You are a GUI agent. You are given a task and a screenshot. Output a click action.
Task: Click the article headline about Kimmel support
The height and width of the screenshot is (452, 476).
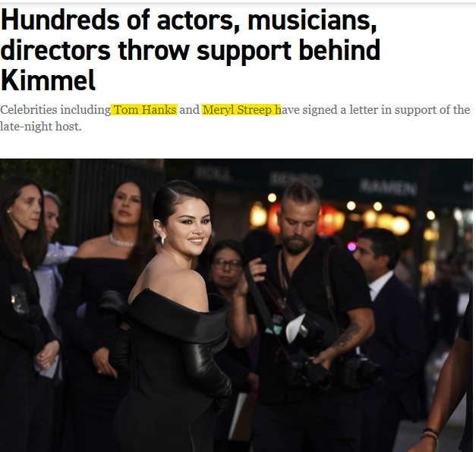point(190,50)
